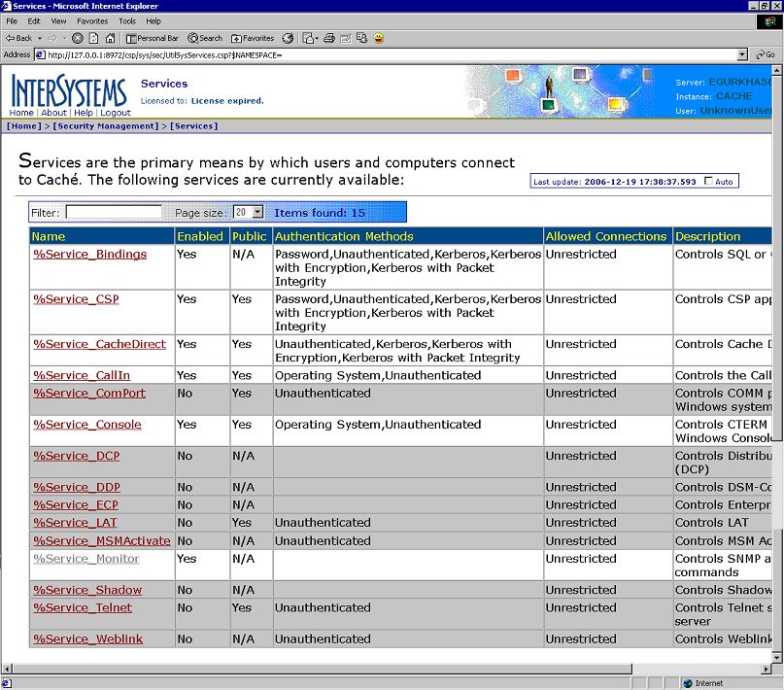
Task: Open the History globe toolbar icon
Action: (x=288, y=38)
